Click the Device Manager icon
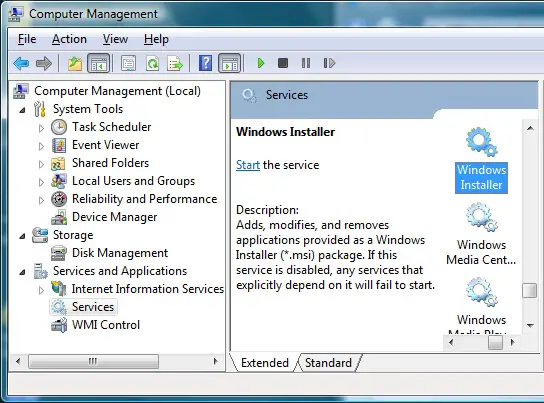544x403 pixels. [59, 217]
